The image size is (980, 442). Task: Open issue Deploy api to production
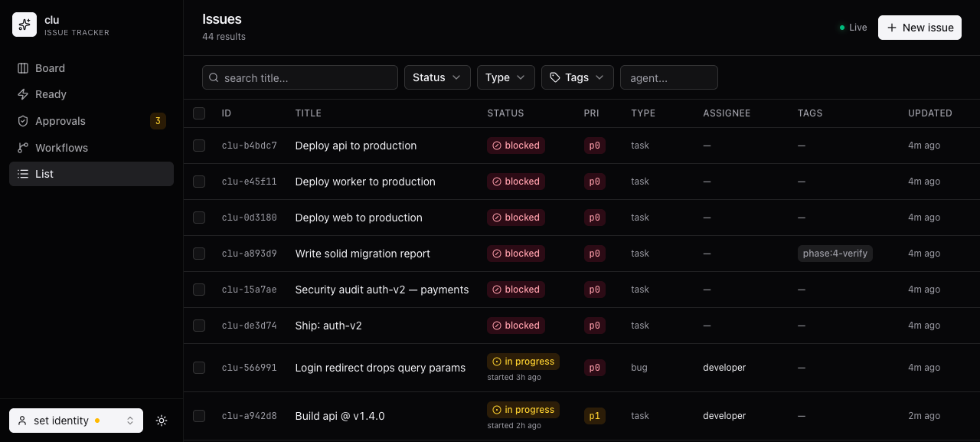click(356, 146)
